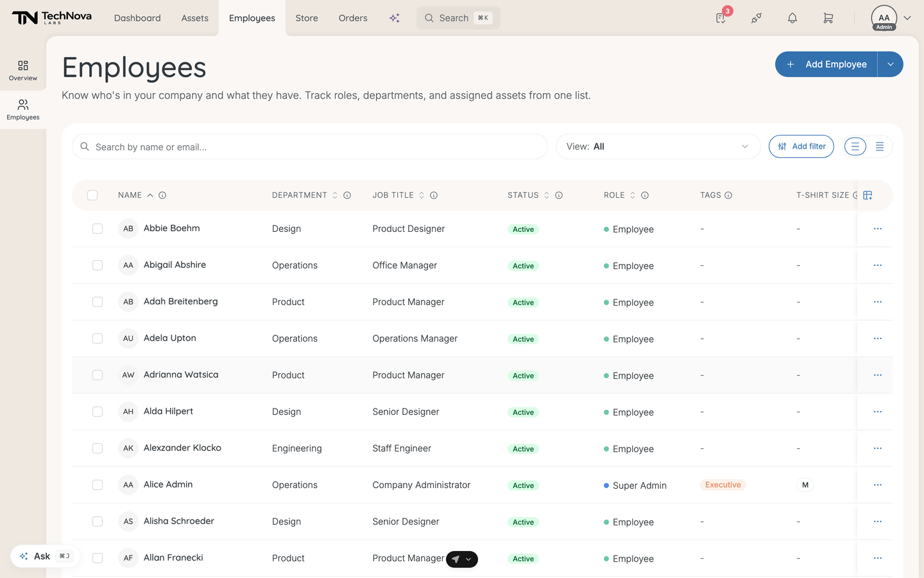Select the compact list density view icon
Image resolution: width=924 pixels, height=578 pixels.
pos(880,146)
